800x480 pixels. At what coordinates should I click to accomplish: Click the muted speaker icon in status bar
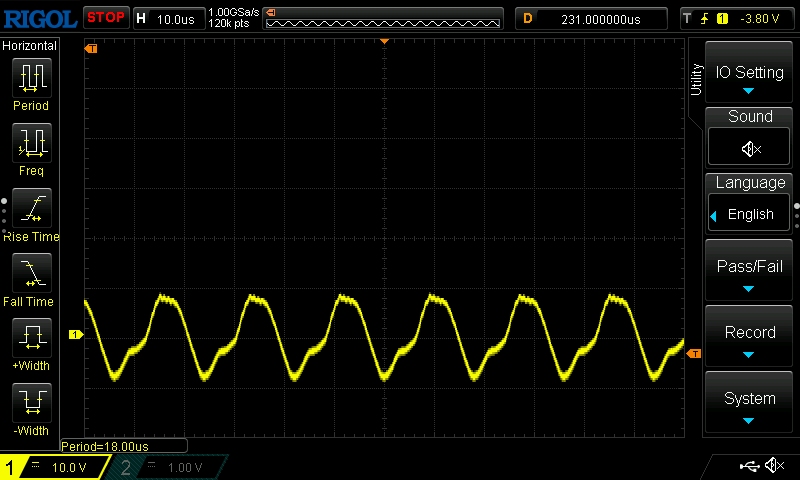coord(774,466)
